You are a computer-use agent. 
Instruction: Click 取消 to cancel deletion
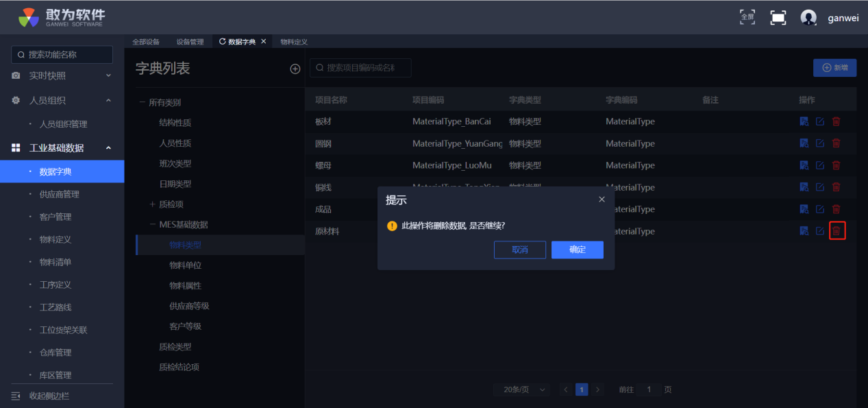tap(519, 250)
